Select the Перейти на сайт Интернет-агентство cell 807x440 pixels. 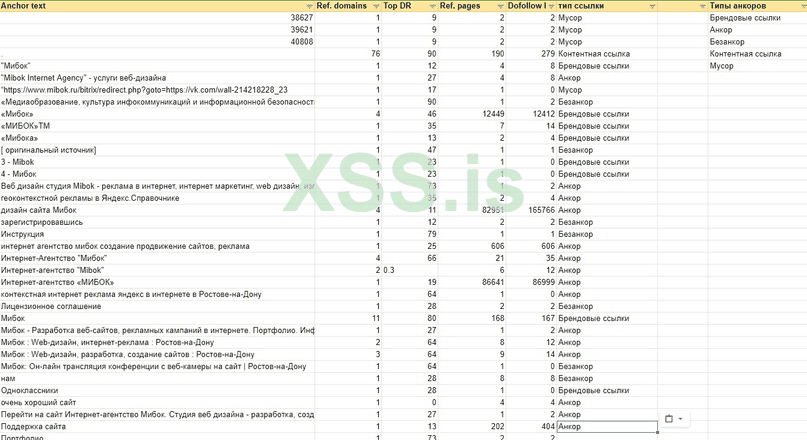pos(157,414)
